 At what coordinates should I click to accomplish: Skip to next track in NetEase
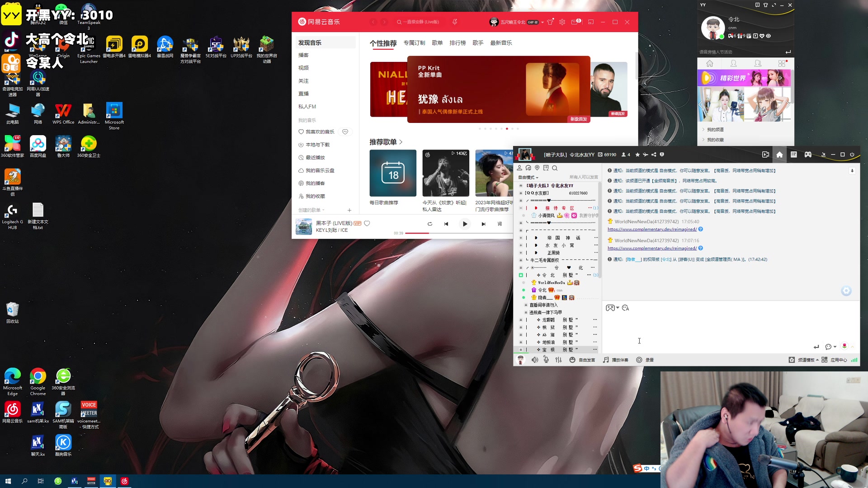pyautogui.click(x=483, y=224)
